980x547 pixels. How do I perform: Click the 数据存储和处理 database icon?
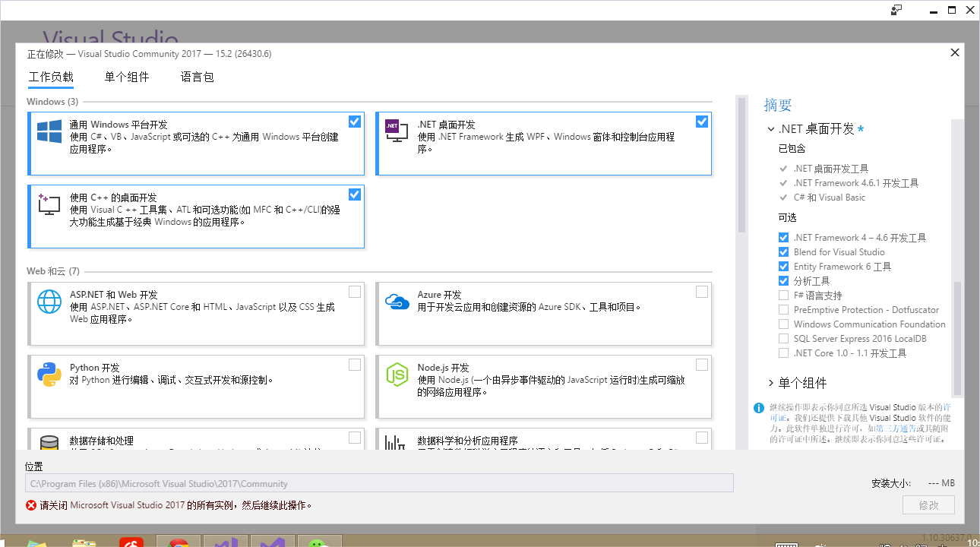coord(49,443)
